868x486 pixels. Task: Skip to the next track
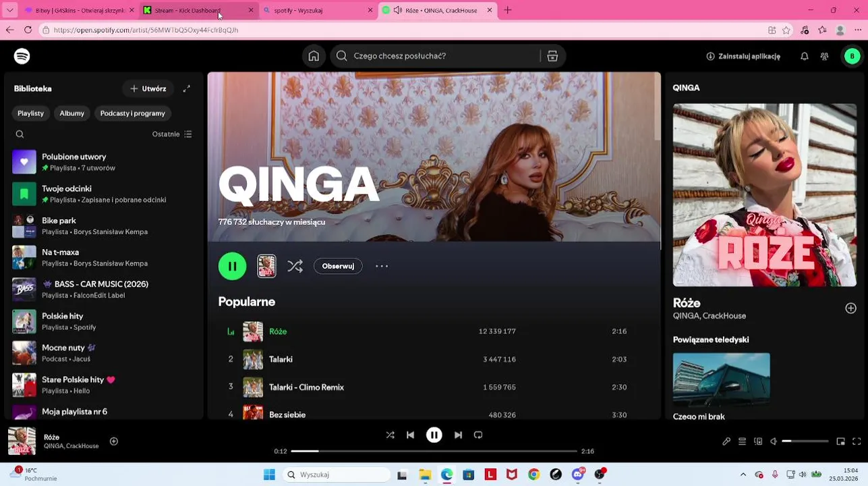click(x=458, y=435)
